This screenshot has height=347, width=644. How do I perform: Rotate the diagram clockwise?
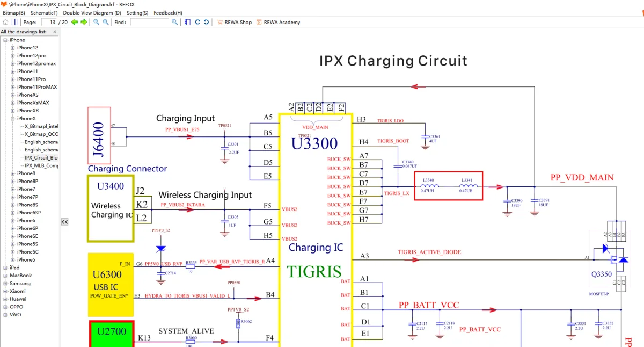197,22
